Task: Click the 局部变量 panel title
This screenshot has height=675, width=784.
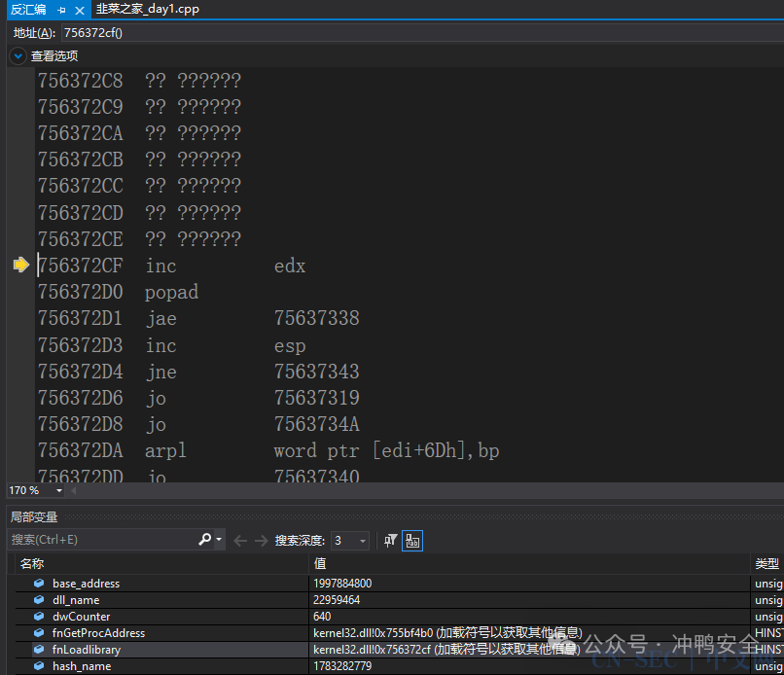Action: click(34, 517)
